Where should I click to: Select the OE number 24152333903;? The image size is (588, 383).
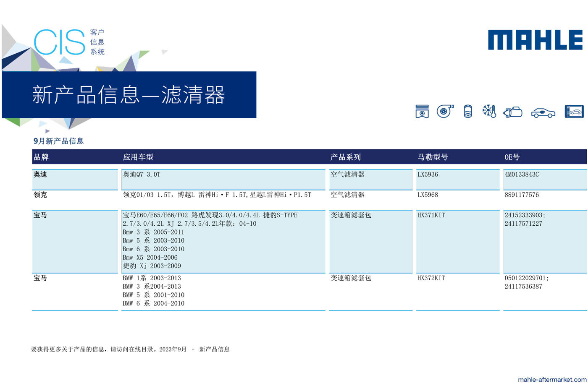coord(525,215)
